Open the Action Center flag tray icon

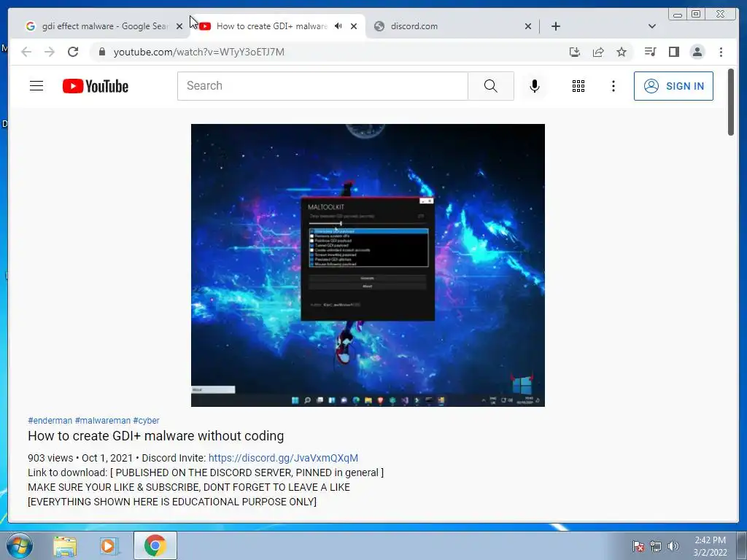click(x=638, y=546)
